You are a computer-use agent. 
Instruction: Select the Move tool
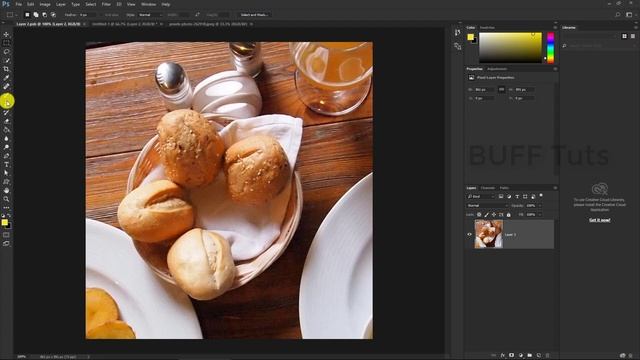6,34
